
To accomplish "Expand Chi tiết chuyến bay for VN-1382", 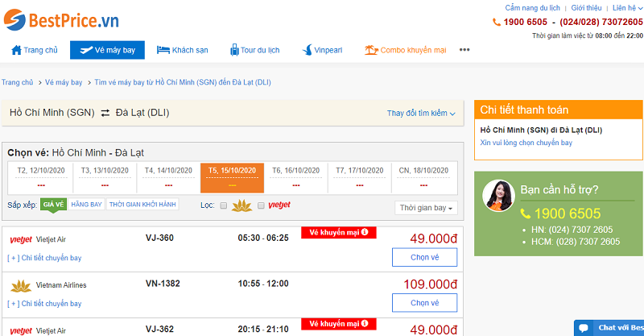I will coord(44,304).
